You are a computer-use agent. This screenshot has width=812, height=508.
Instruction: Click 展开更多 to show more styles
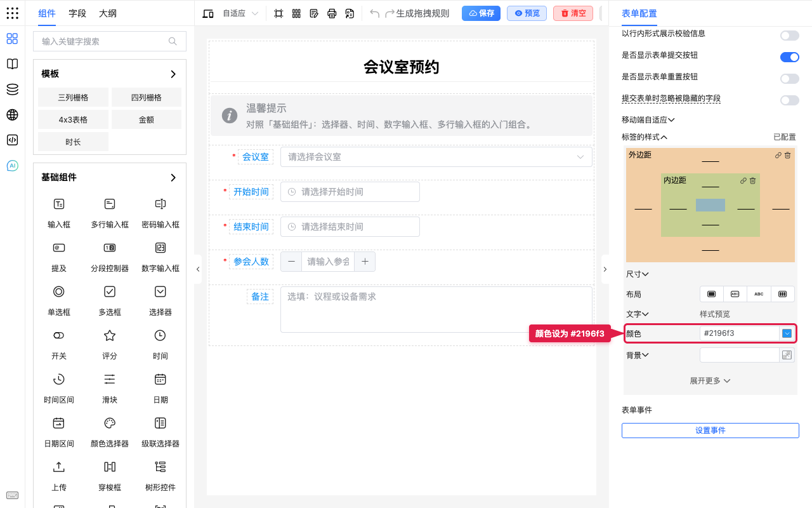(710, 381)
